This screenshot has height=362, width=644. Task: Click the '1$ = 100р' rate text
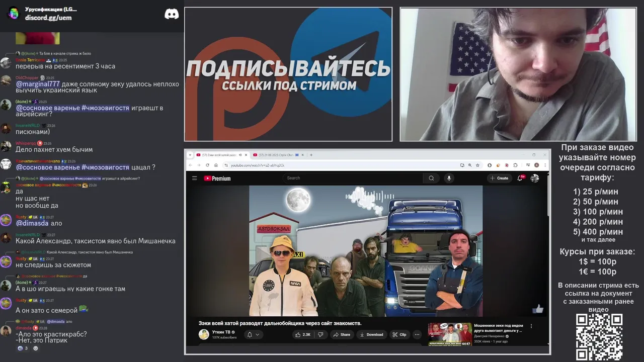coord(597,261)
